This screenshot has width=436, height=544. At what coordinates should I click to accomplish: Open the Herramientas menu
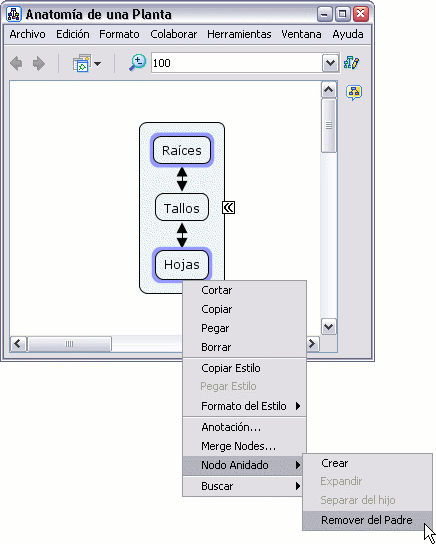click(239, 34)
